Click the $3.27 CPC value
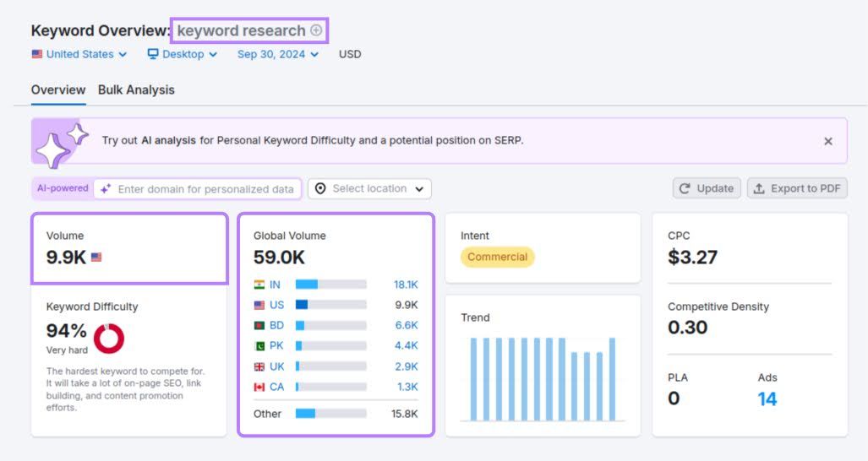Viewport: 868px width, 461px height. pyautogui.click(x=692, y=257)
